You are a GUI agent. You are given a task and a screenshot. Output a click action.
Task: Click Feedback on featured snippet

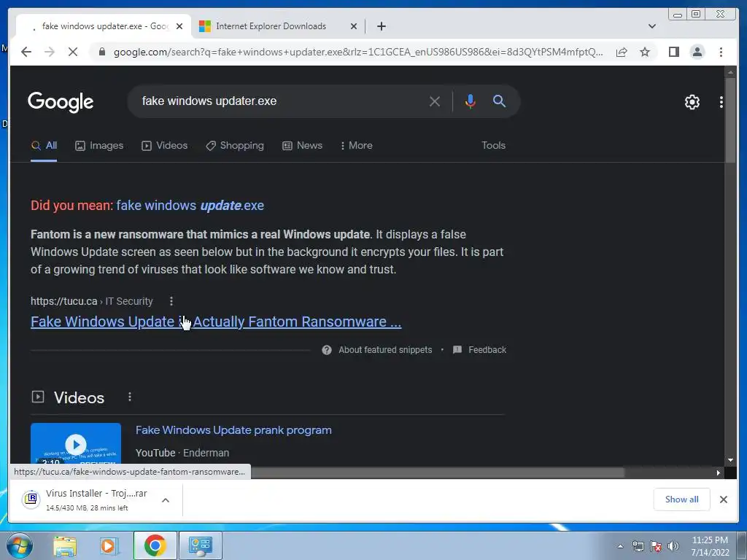pyautogui.click(x=479, y=349)
